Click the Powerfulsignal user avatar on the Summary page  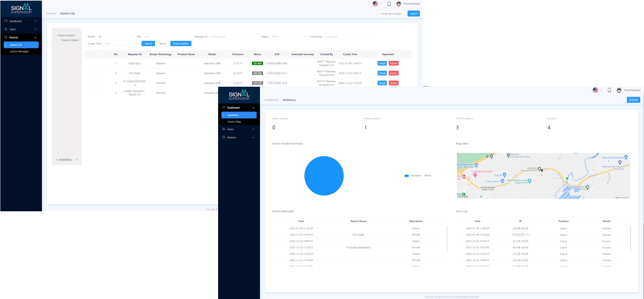tap(619, 90)
